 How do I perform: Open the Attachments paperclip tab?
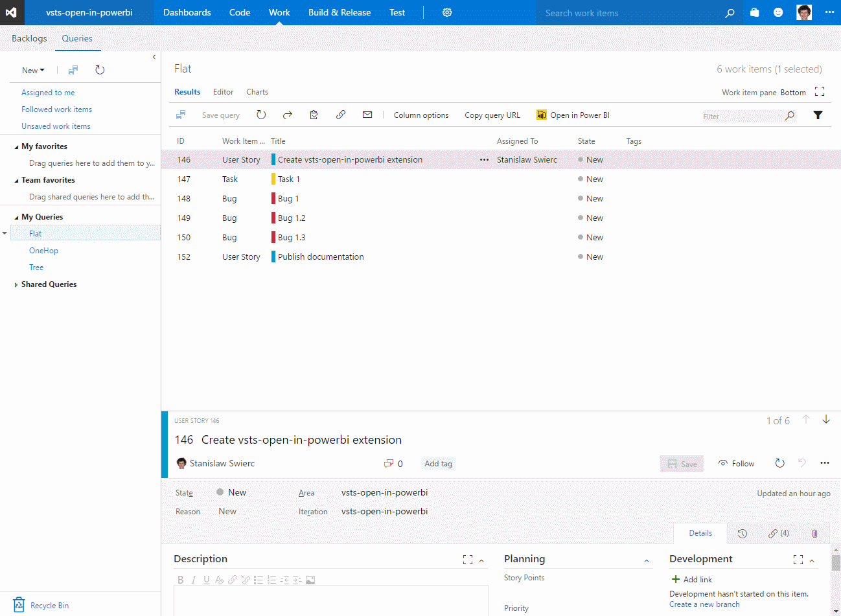pyautogui.click(x=814, y=534)
